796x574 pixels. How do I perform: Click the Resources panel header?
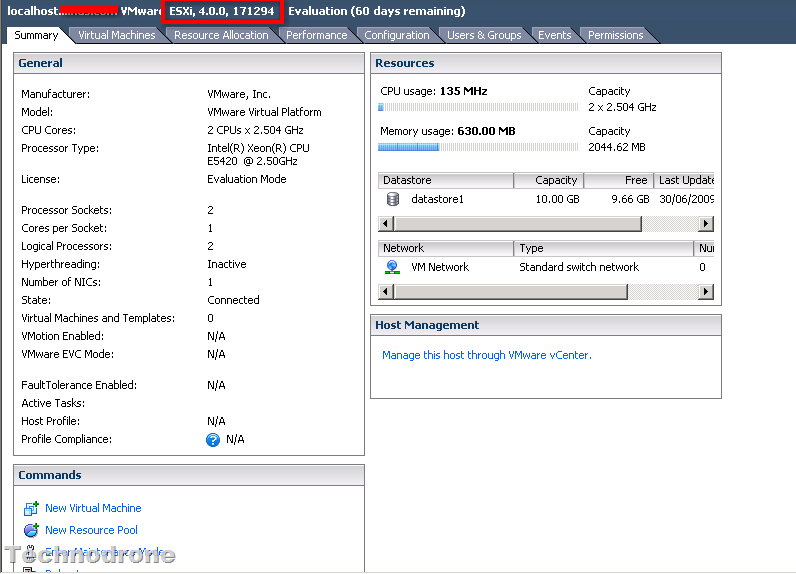click(546, 63)
